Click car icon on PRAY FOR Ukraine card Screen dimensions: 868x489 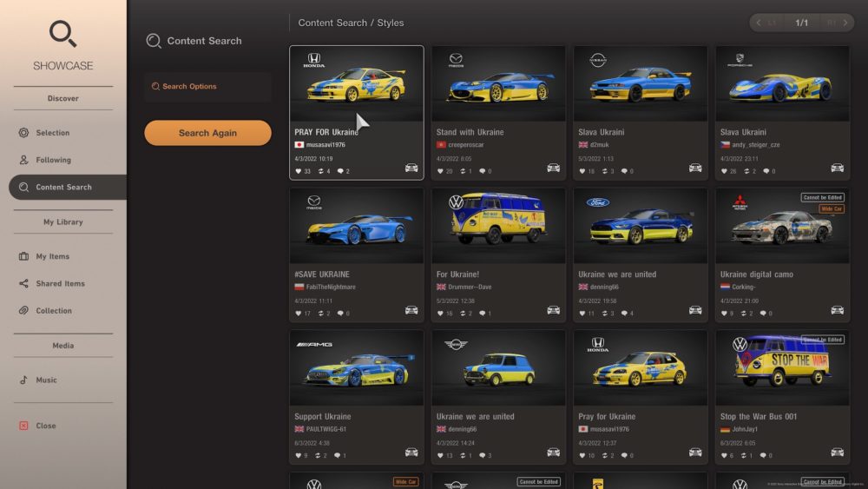pos(411,168)
